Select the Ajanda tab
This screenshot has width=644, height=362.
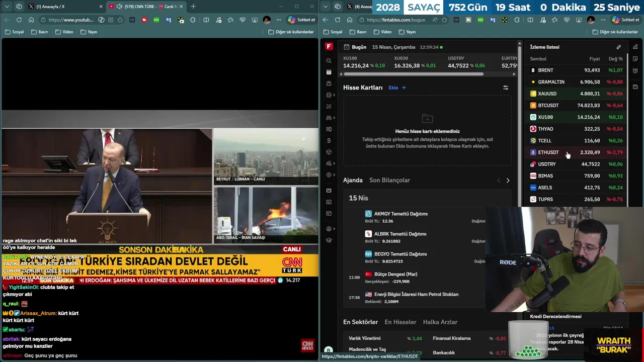353,180
